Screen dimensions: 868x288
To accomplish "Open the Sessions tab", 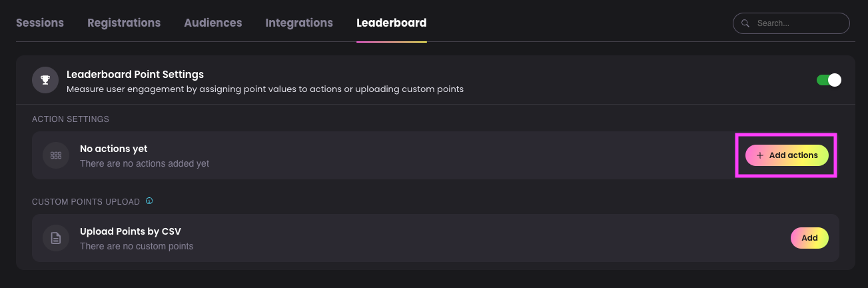I will (x=40, y=23).
